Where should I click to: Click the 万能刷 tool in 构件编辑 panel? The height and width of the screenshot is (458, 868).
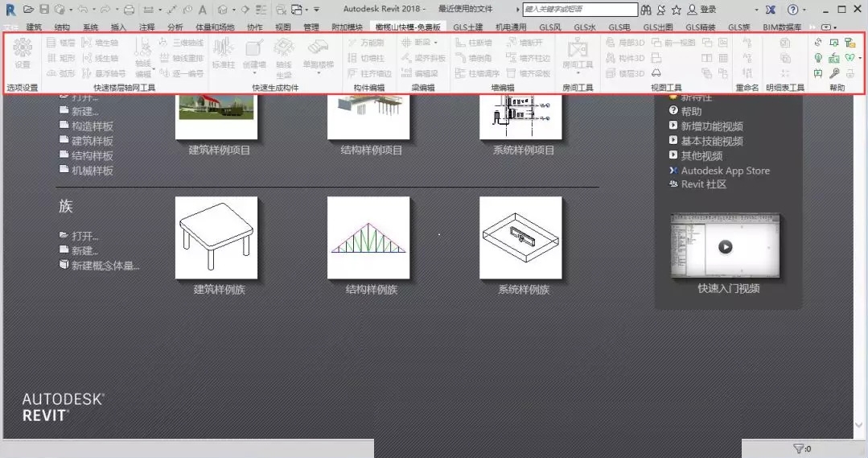tap(366, 43)
